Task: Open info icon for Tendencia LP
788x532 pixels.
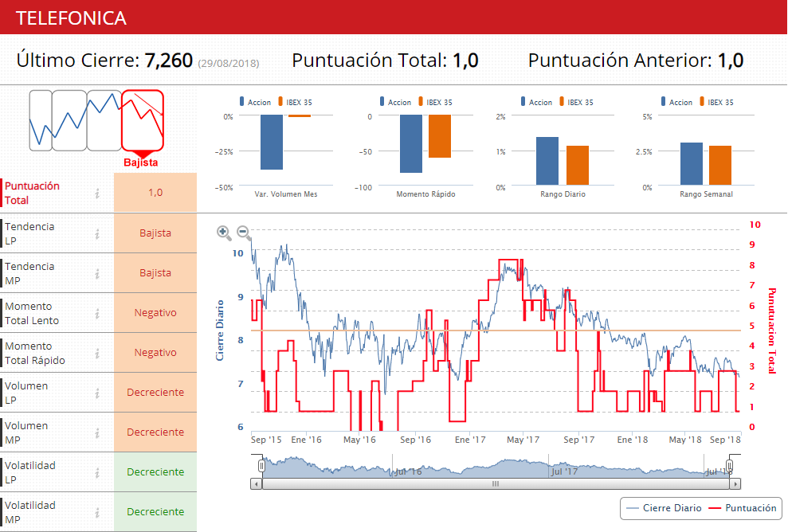Action: click(x=97, y=233)
